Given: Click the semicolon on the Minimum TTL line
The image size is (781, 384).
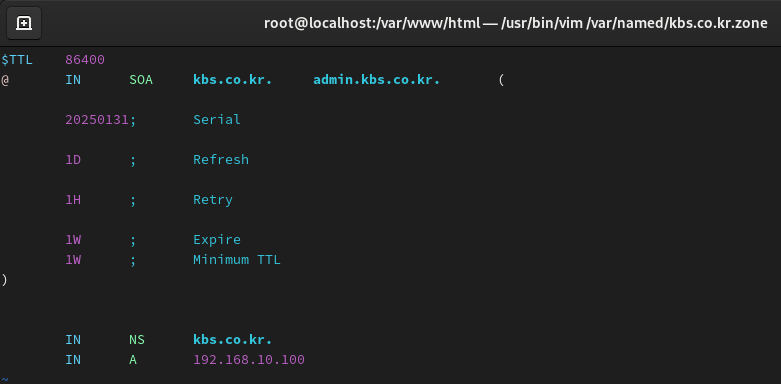Looking at the screenshot, I should click(133, 260).
